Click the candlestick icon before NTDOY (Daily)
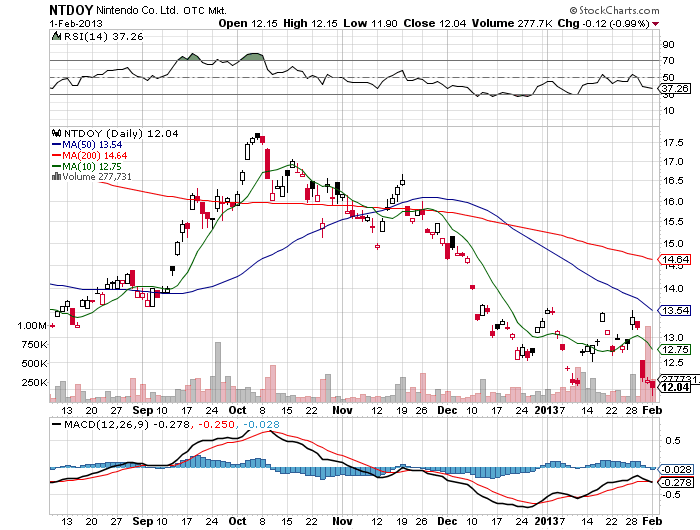 pyautogui.click(x=56, y=133)
